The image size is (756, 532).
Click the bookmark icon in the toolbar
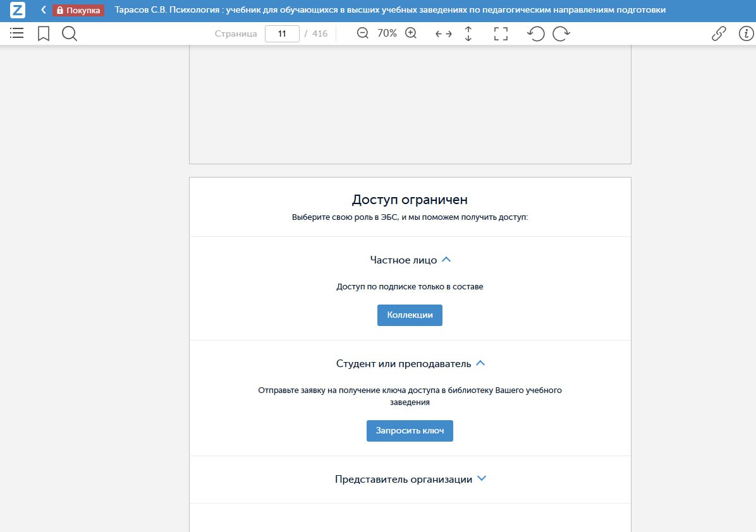(x=44, y=33)
